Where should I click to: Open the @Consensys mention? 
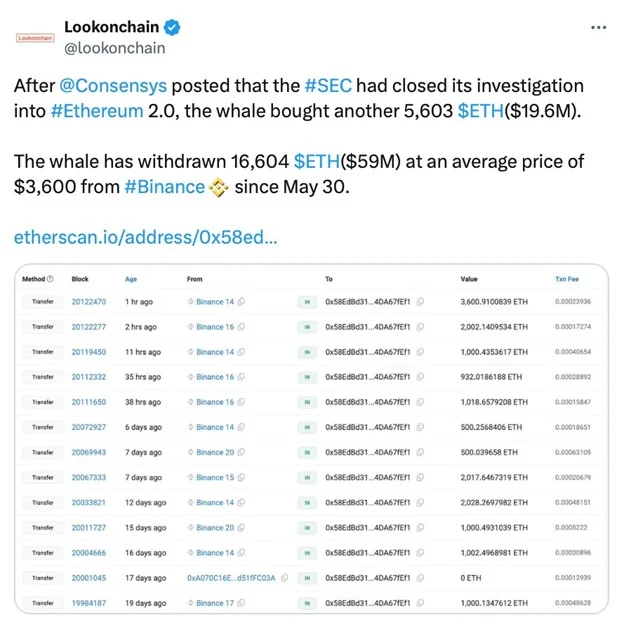click(113, 86)
